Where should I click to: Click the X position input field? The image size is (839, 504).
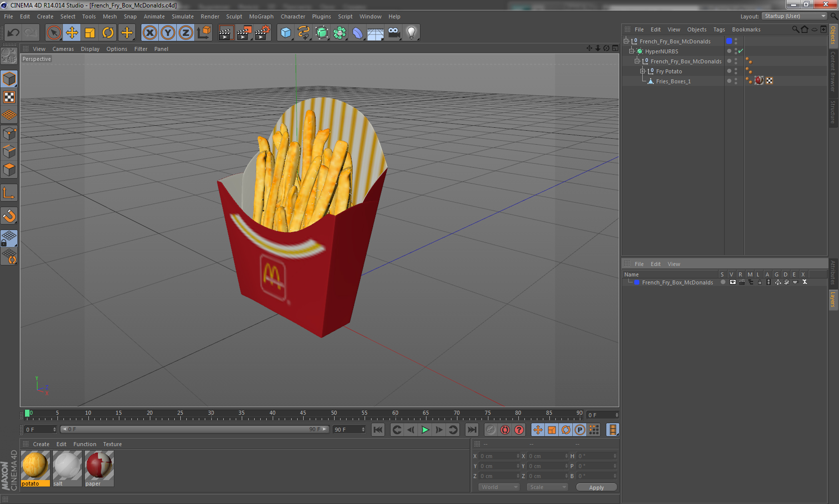click(x=499, y=456)
